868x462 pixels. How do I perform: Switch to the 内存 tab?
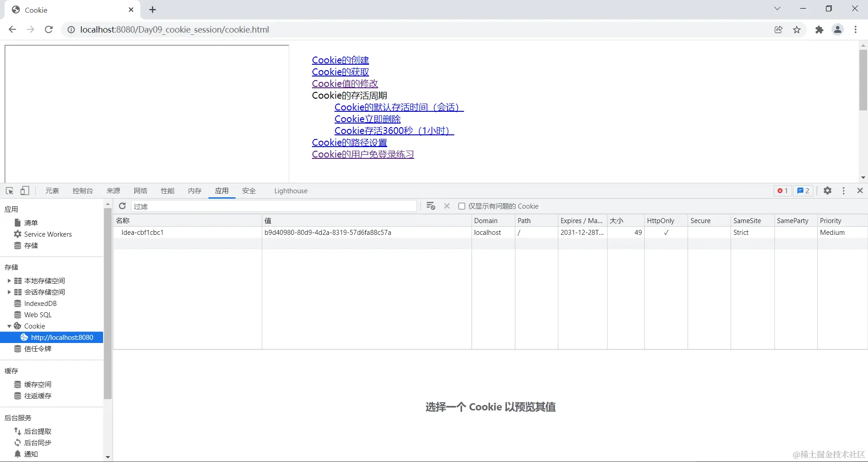pyautogui.click(x=195, y=191)
